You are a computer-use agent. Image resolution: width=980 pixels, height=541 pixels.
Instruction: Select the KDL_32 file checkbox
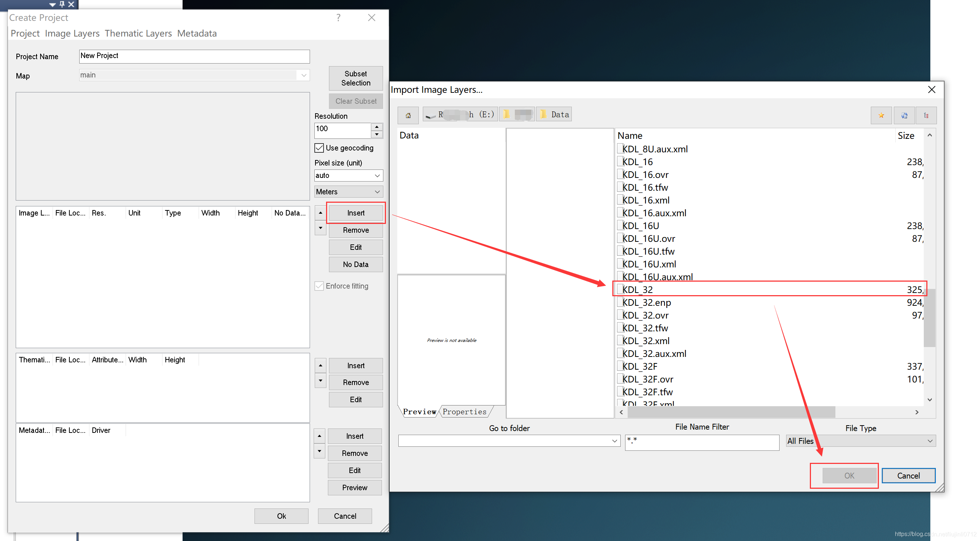coord(620,289)
